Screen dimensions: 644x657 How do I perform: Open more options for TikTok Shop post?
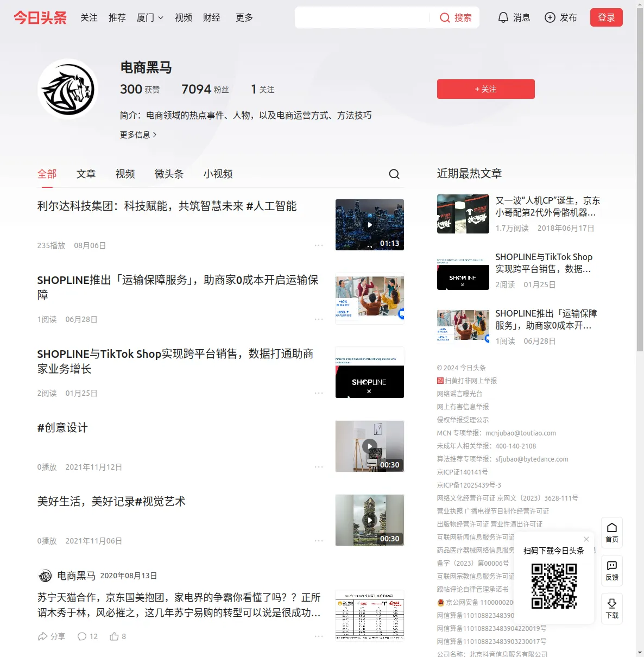click(319, 393)
